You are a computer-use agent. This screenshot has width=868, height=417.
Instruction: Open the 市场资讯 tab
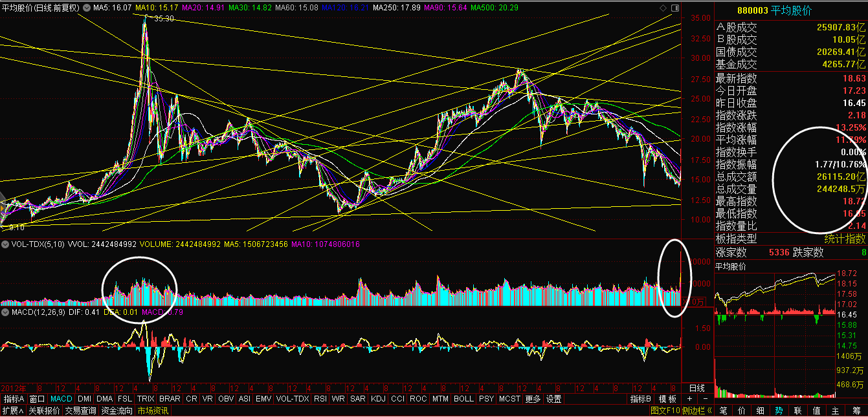pos(153,411)
